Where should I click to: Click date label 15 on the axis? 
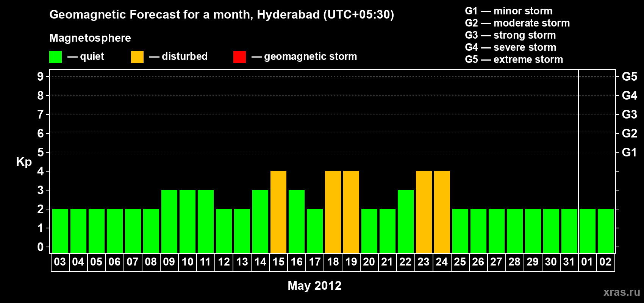click(278, 262)
